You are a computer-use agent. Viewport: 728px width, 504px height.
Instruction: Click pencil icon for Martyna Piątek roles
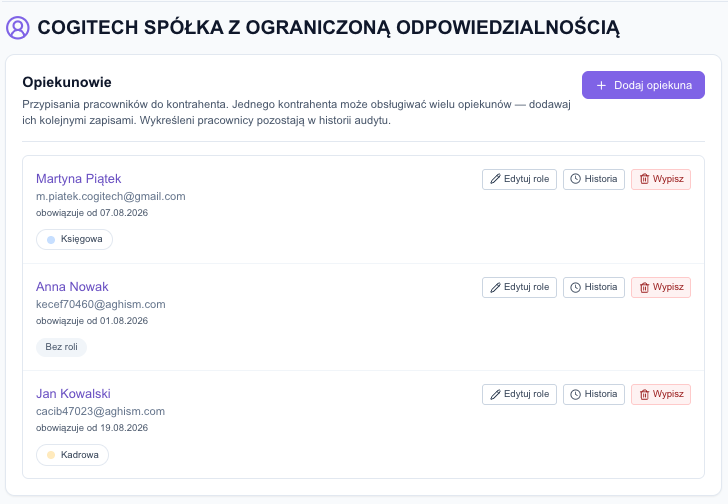pyautogui.click(x=495, y=179)
